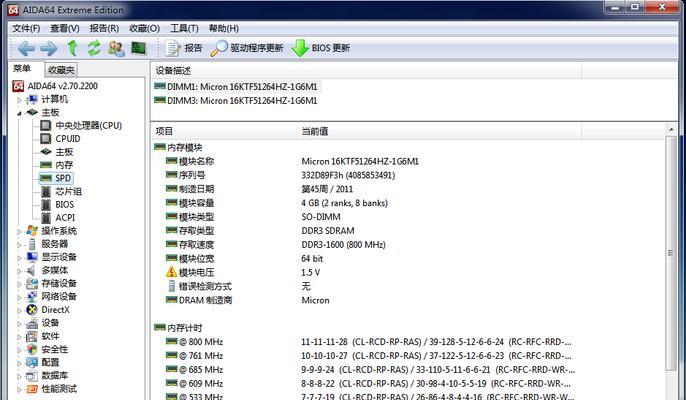Click the 数据库 database icon
The image size is (686, 400).
tap(32, 375)
